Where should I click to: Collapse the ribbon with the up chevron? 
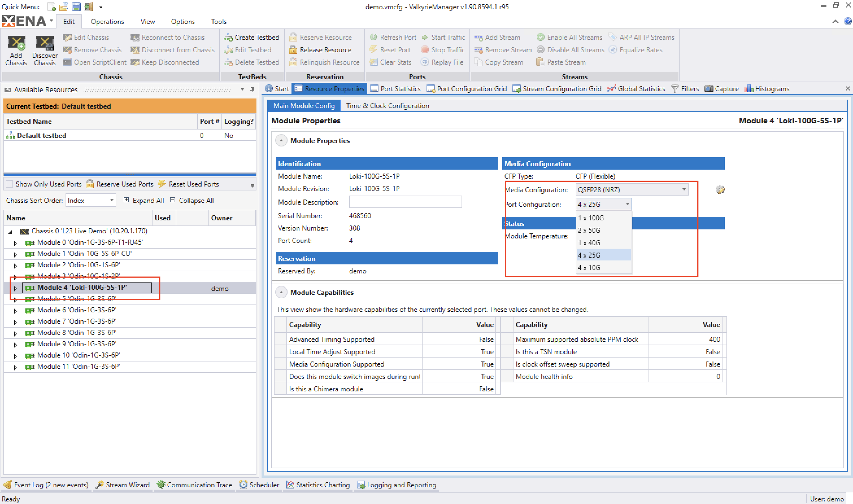point(835,21)
